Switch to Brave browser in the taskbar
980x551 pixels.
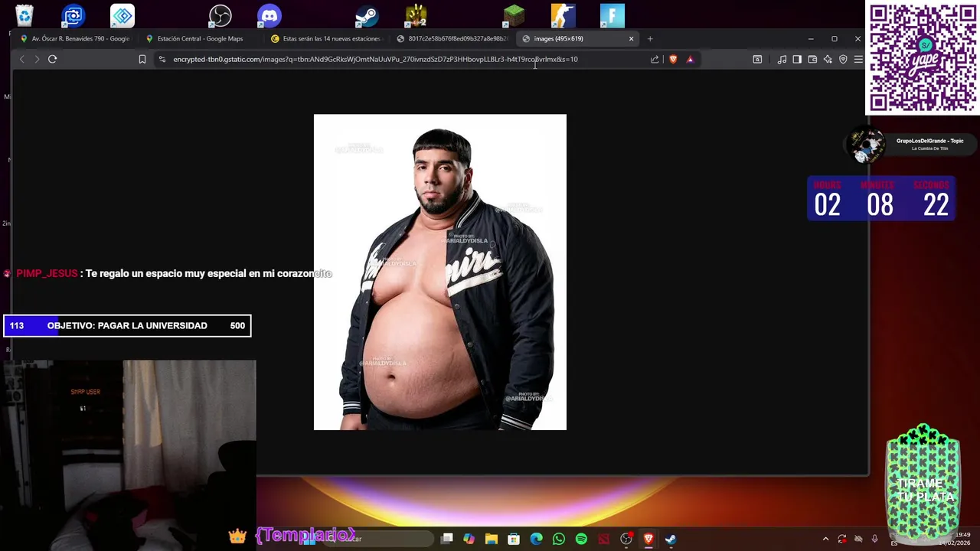[x=648, y=539]
